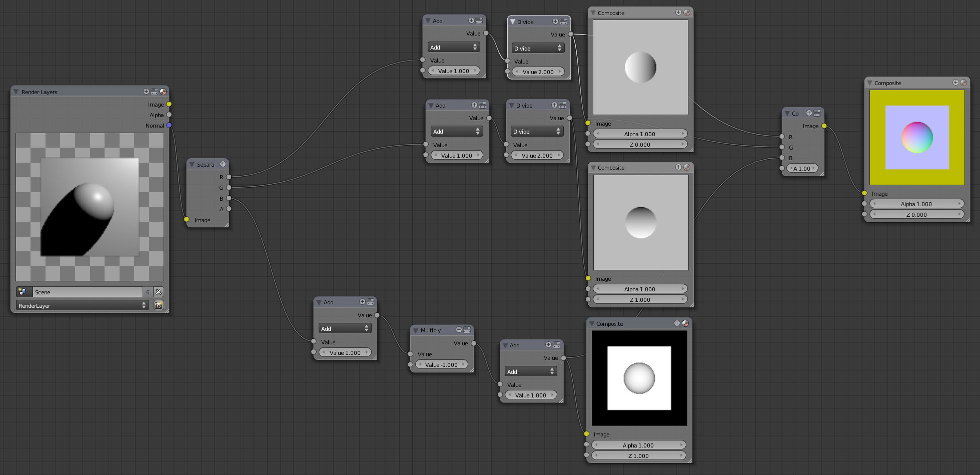This screenshot has width=980, height=475.
Task: Click the Scene name field
Action: click(x=88, y=292)
